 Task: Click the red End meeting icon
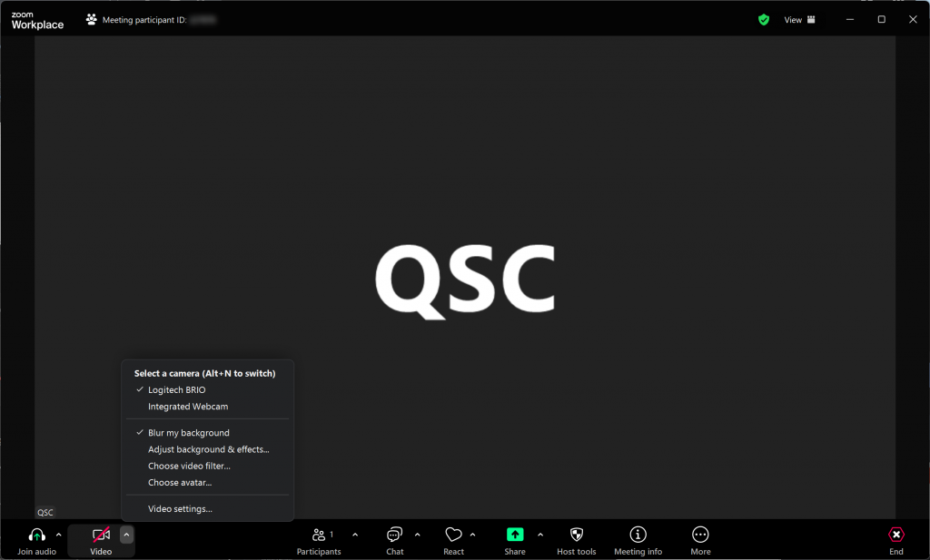coord(896,535)
